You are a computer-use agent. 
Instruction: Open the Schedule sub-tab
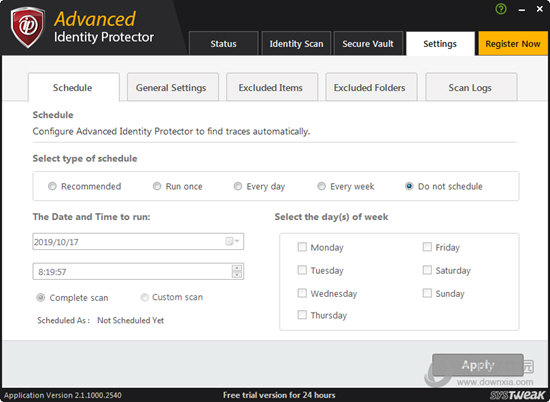coord(73,87)
